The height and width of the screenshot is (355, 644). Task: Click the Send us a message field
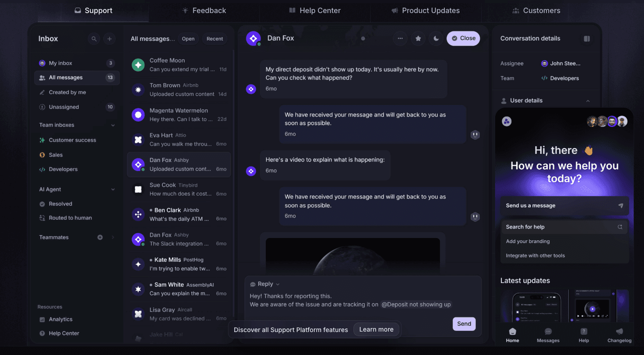click(564, 206)
